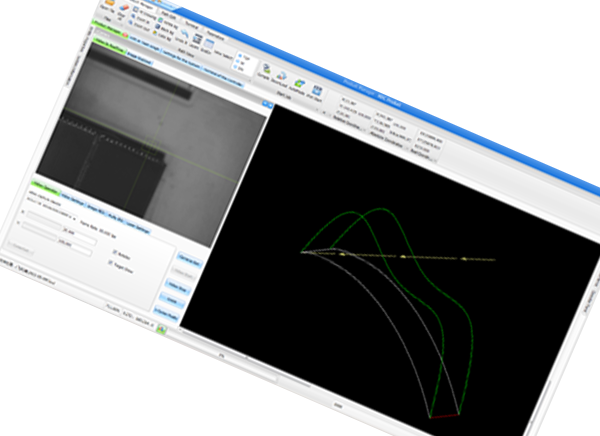This screenshot has width=600, height=436.
Task: Set a black background with the Black bg icon
Action: (x=158, y=27)
